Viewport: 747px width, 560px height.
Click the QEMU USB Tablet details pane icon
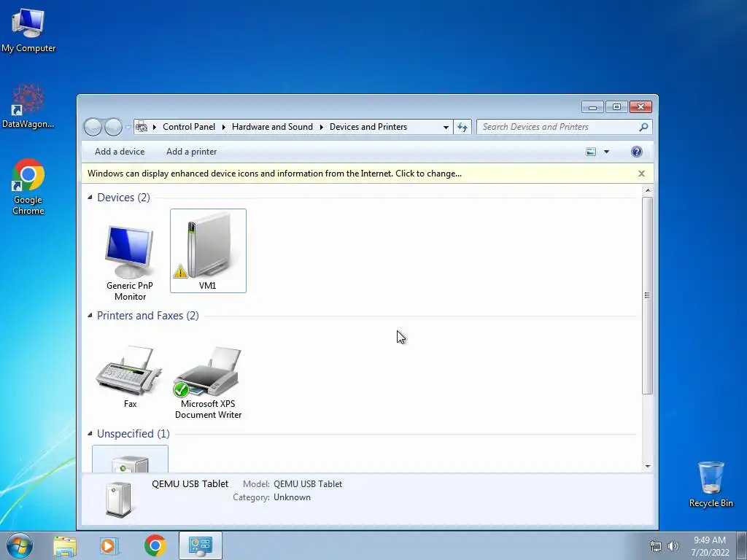click(117, 499)
